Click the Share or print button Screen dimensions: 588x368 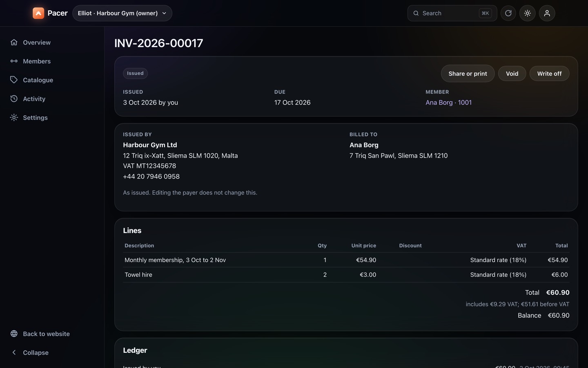click(x=468, y=74)
